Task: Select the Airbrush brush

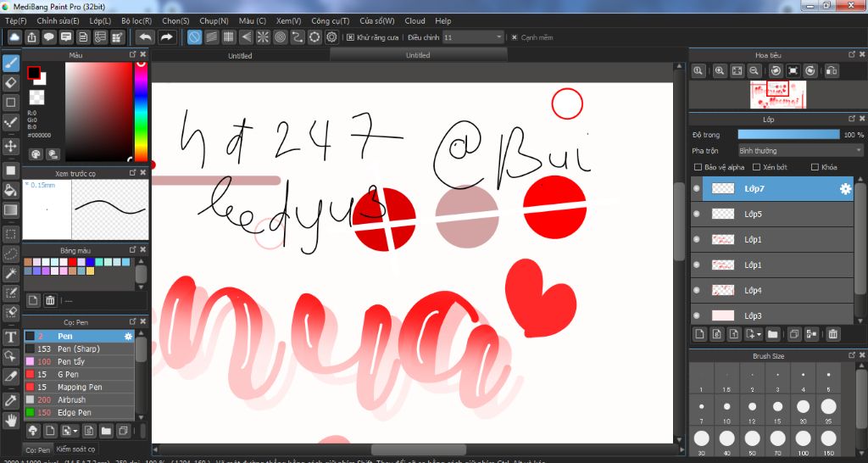Action: point(79,400)
